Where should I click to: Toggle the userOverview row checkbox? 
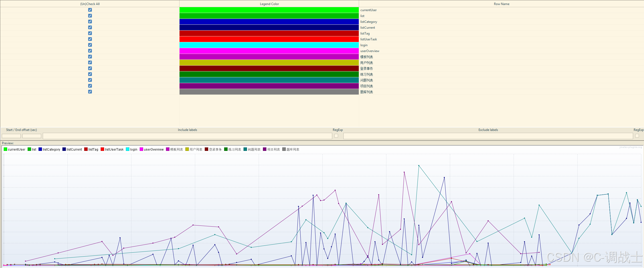click(90, 51)
